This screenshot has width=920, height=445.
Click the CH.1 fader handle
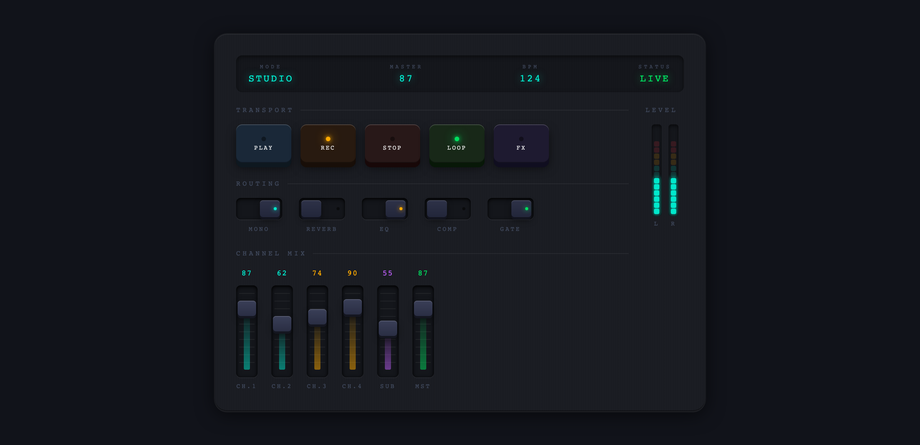[x=246, y=308]
